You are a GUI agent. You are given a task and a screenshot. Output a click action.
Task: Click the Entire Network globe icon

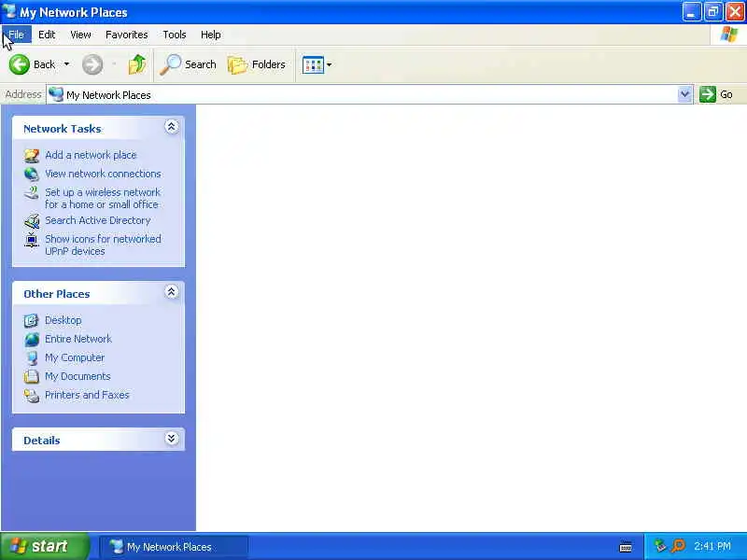pyautogui.click(x=32, y=339)
